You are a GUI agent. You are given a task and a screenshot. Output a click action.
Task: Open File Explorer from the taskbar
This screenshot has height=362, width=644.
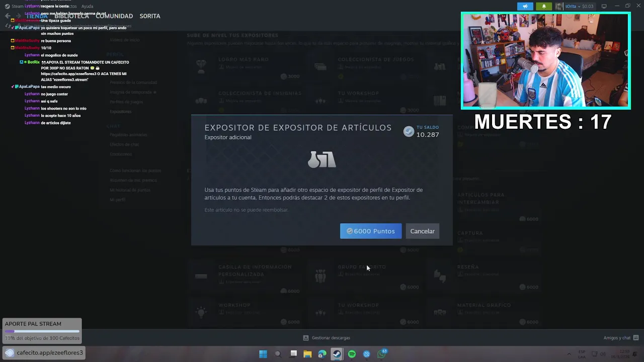point(307,354)
